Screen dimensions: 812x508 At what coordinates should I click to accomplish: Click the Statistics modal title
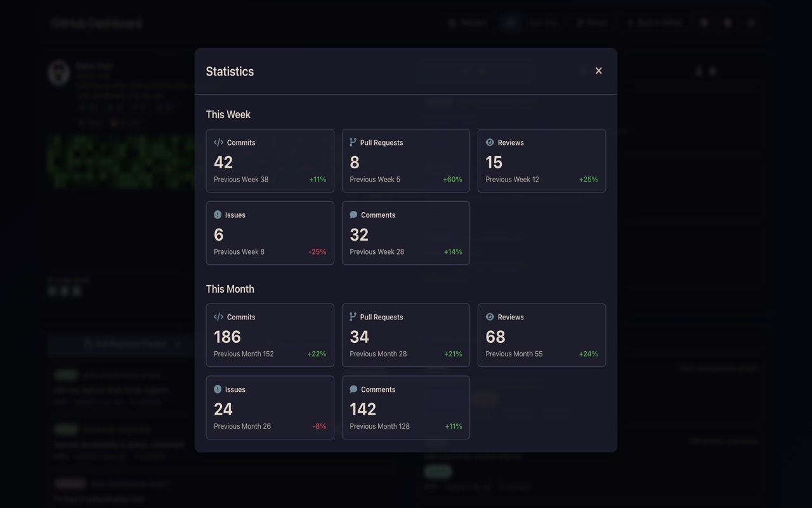[x=230, y=71]
